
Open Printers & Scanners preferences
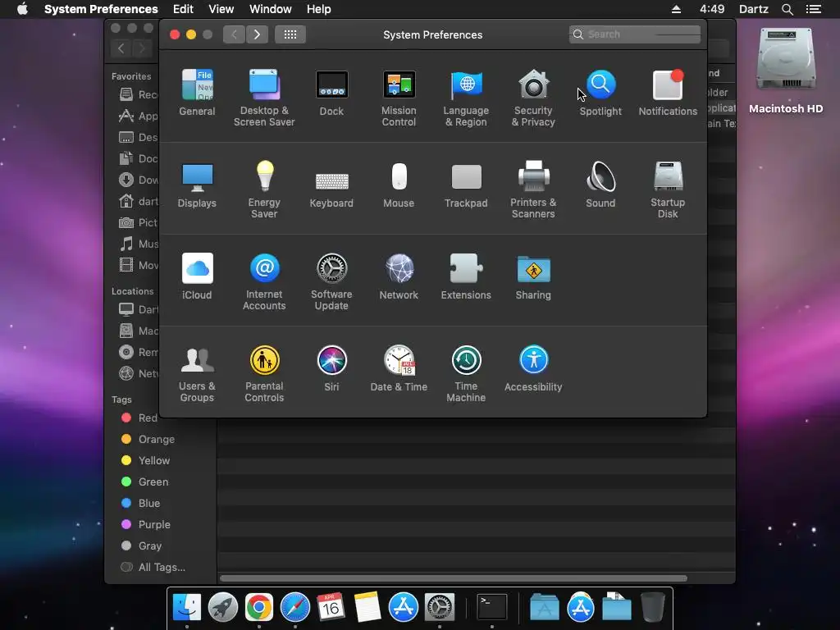click(533, 189)
